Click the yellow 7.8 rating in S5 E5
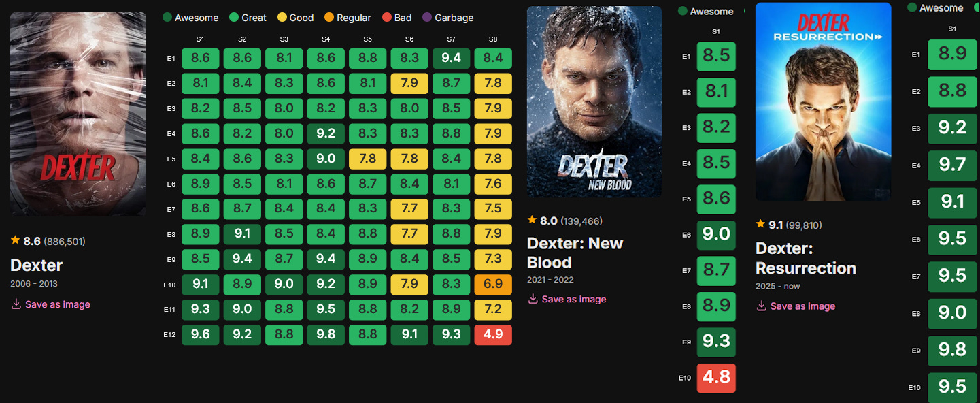The height and width of the screenshot is (403, 980). pos(368,159)
